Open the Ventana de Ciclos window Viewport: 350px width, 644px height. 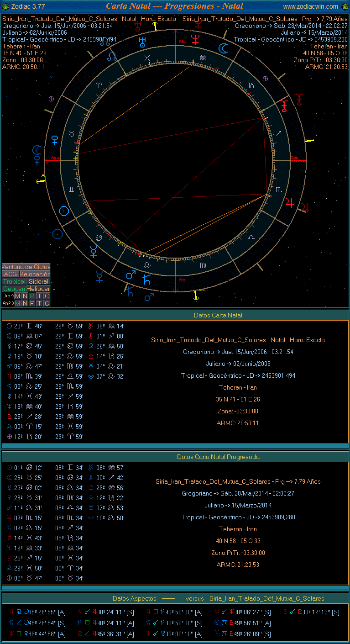[26, 267]
